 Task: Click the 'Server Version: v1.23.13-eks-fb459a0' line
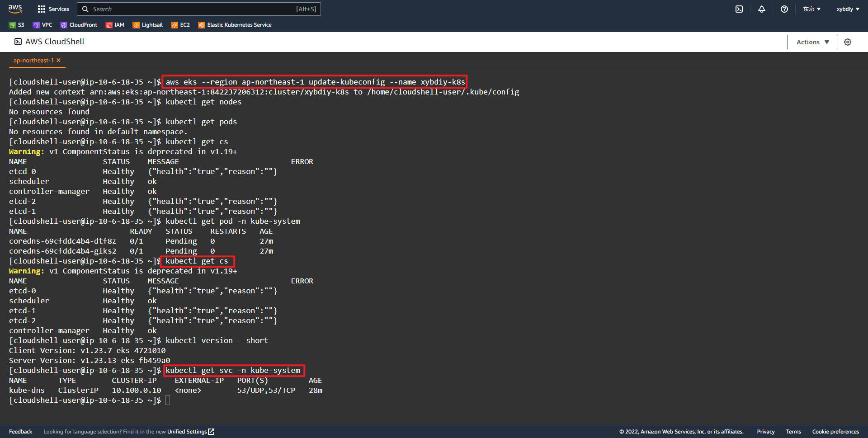coord(90,360)
